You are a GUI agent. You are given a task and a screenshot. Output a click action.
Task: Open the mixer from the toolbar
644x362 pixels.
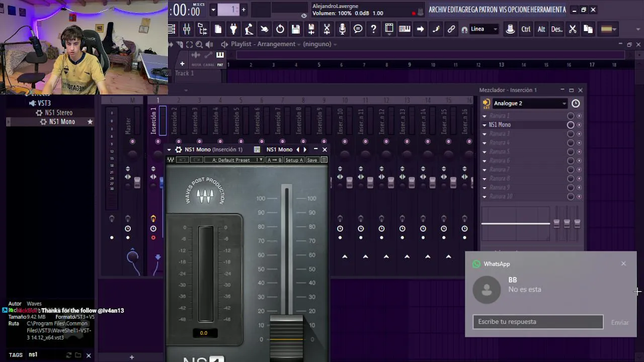(187, 29)
